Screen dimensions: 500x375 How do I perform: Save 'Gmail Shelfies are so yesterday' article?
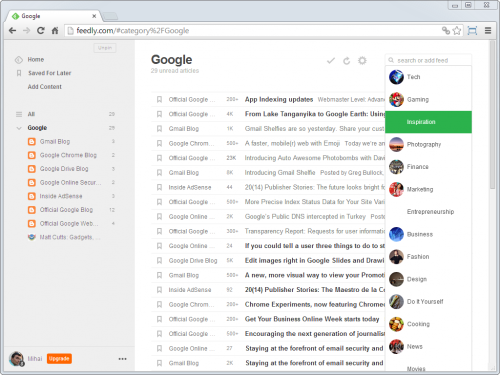tap(159, 129)
